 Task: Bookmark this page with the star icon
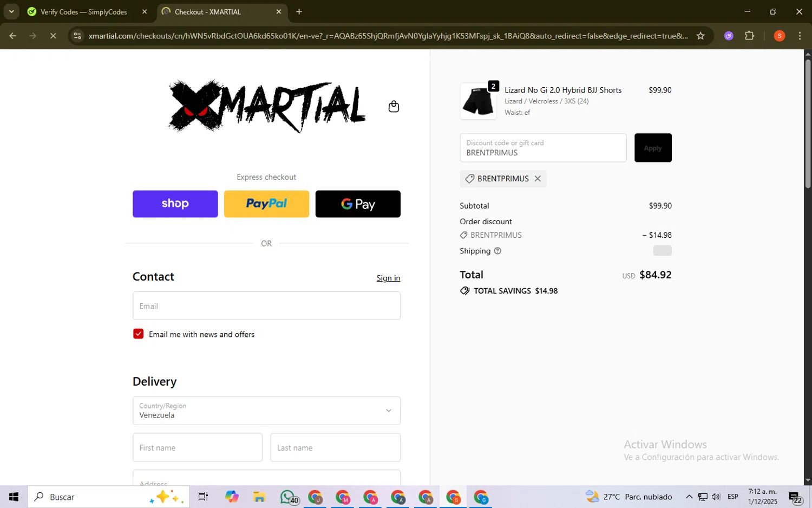(x=700, y=36)
